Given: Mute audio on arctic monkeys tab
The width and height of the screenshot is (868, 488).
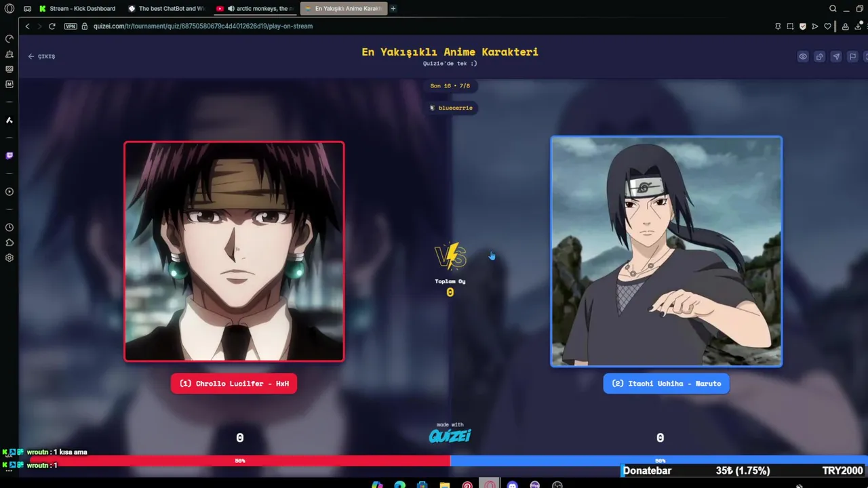Looking at the screenshot, I should 231,9.
